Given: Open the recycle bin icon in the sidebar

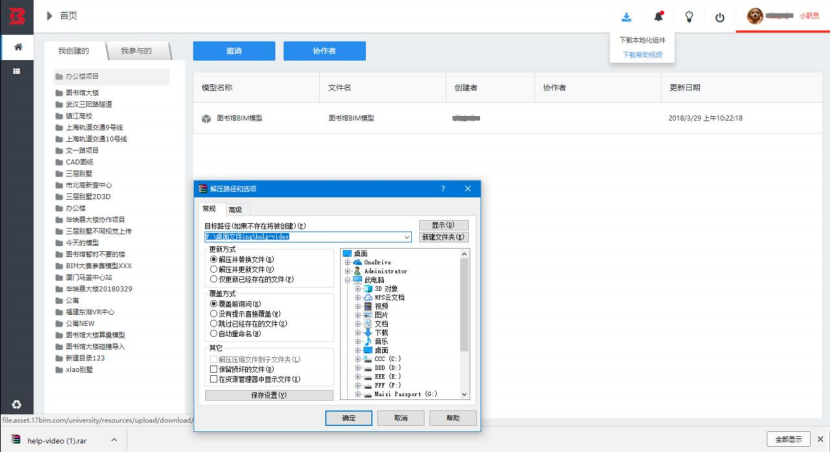Looking at the screenshot, I should point(17,405).
